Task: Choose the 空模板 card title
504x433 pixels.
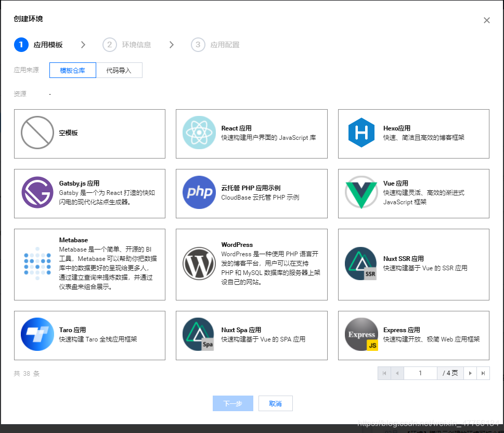Action: click(x=68, y=133)
